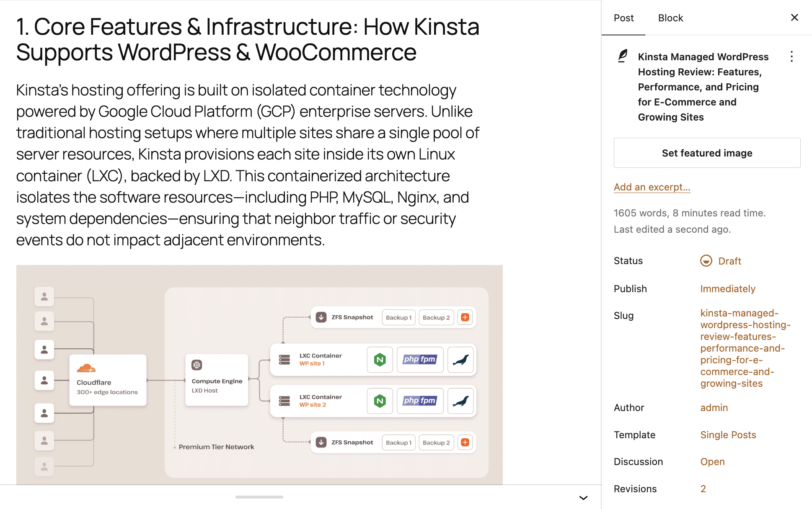The height and width of the screenshot is (509, 812).
Task: Change the Single Posts template
Action: point(728,435)
